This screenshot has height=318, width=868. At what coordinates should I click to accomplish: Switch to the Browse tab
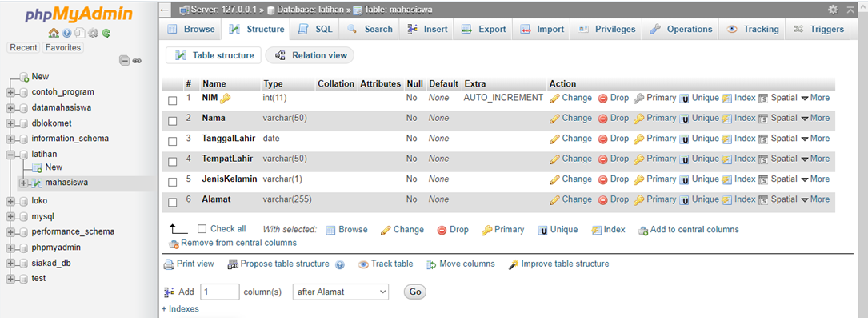click(191, 30)
